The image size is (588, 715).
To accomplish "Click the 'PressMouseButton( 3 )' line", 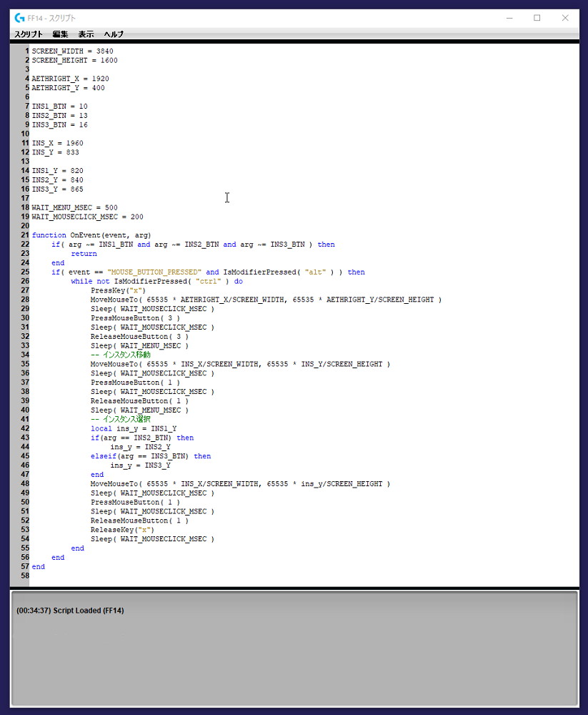I will 135,318.
